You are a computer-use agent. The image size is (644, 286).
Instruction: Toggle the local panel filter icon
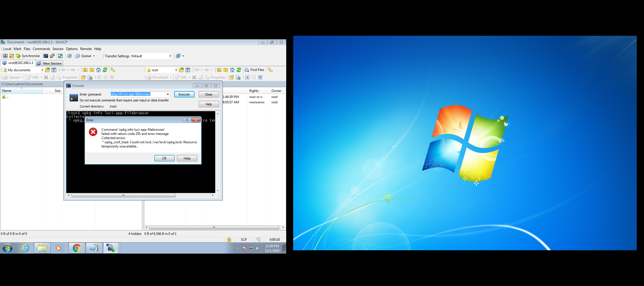[x=54, y=70]
